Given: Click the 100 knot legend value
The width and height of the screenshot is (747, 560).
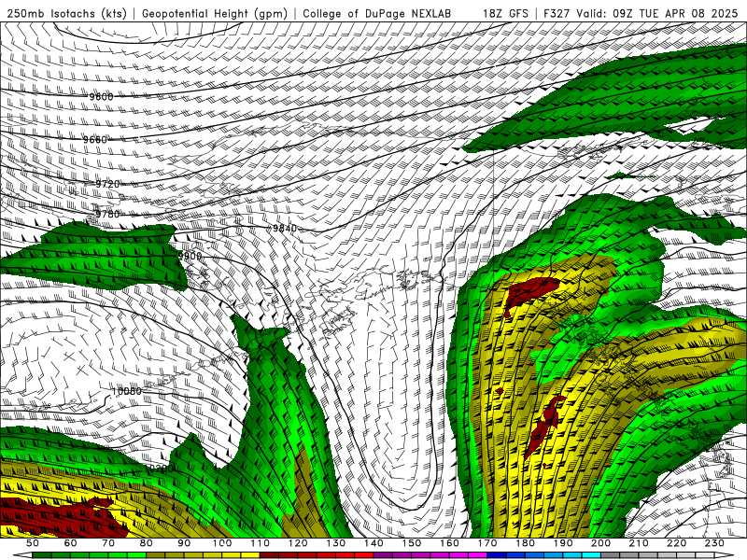Looking at the screenshot, I should (x=222, y=543).
